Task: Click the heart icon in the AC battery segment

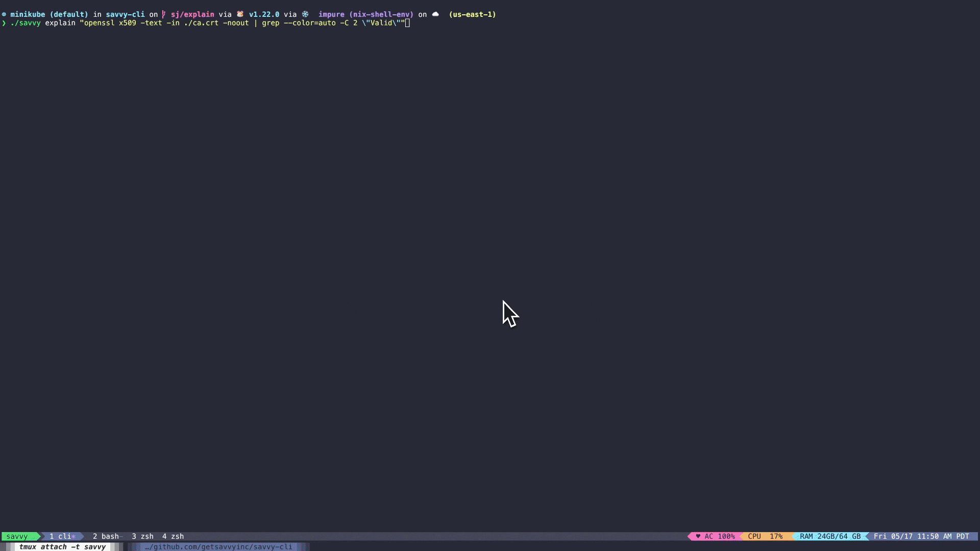Action: pyautogui.click(x=698, y=536)
